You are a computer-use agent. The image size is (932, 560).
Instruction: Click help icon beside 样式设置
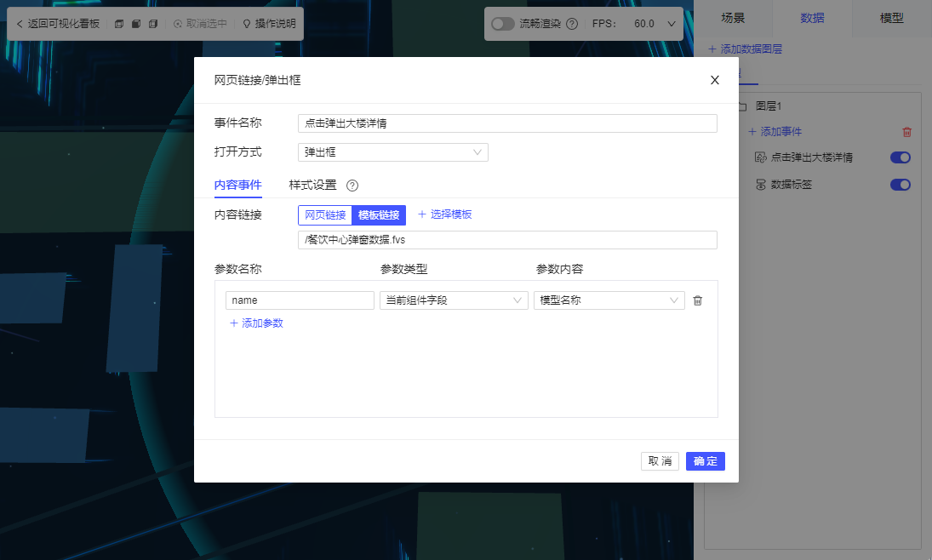click(352, 186)
